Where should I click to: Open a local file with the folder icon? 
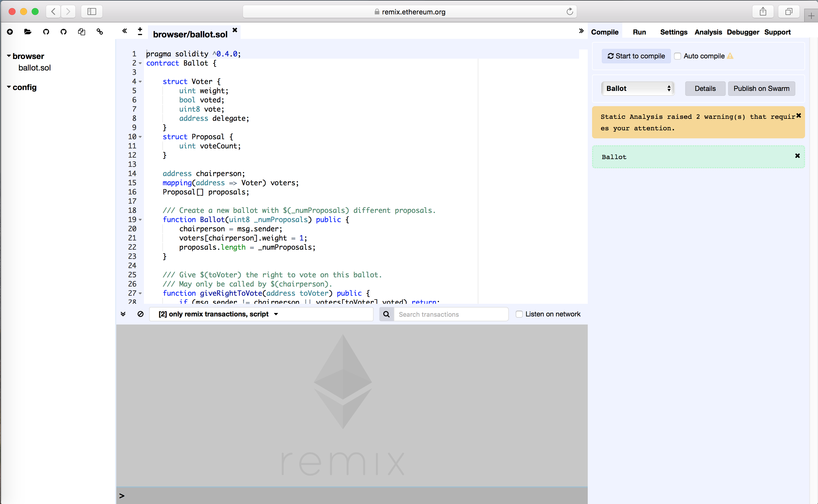tap(28, 32)
